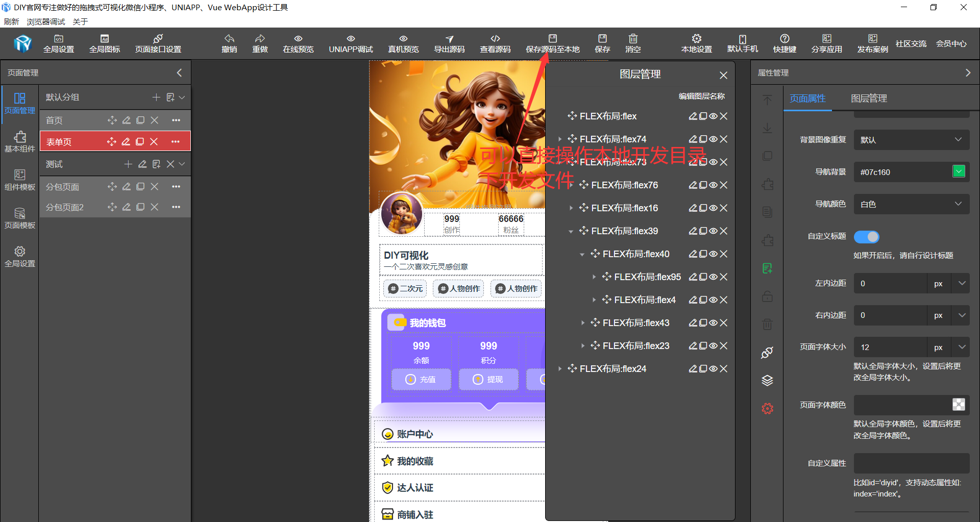Click the 快捷键 shortcuts icon
Viewport: 980px width, 522px height.
click(784, 43)
